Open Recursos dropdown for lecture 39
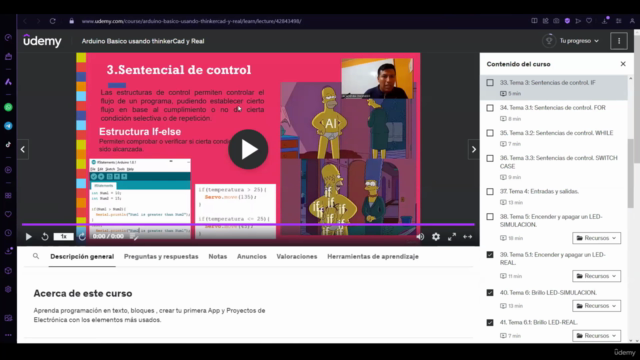This screenshot has width=640, height=360. point(596,276)
